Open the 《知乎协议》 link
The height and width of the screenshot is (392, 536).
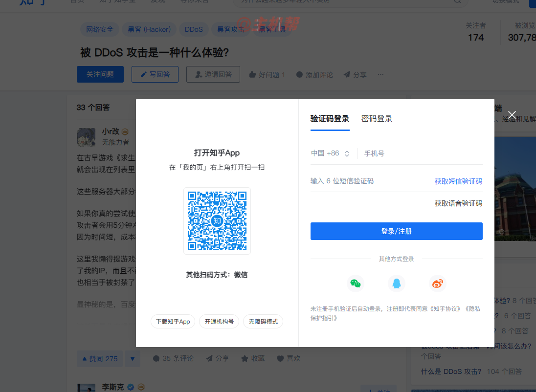pos(446,309)
